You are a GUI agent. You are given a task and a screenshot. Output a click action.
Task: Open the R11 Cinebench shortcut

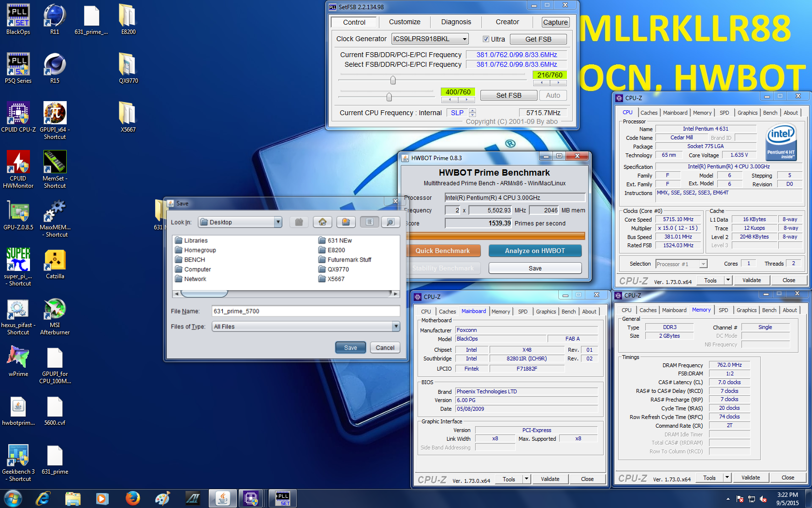coord(55,20)
